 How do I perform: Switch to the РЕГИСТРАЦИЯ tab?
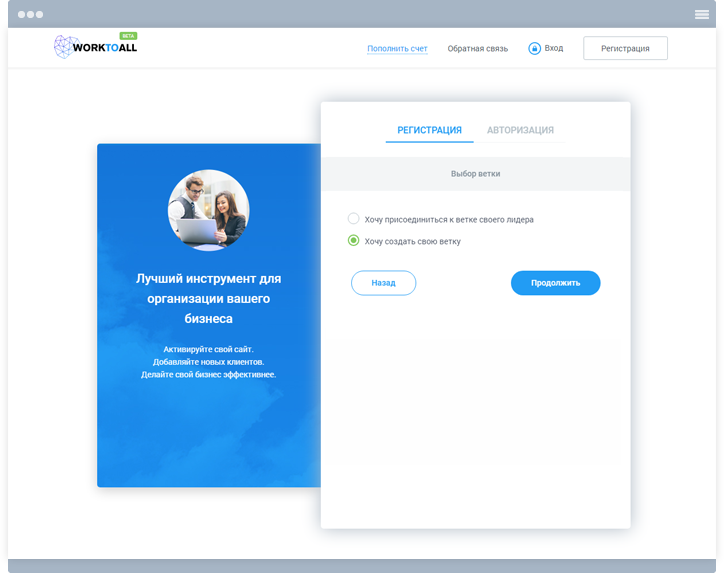[x=429, y=130]
